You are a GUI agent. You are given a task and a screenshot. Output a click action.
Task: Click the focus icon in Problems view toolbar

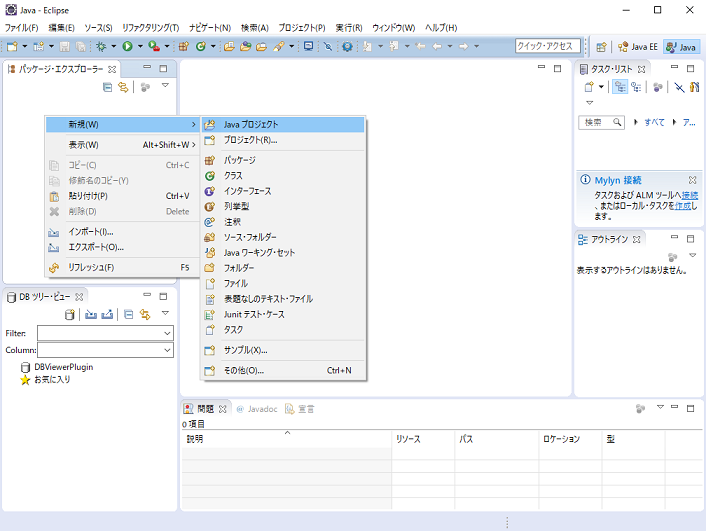[640, 408]
